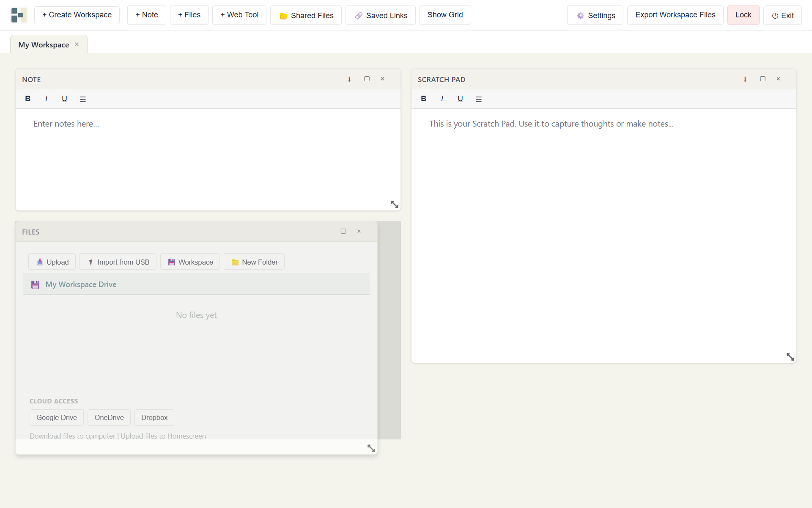Open the Settings menu
The image size is (812, 508).
(595, 15)
